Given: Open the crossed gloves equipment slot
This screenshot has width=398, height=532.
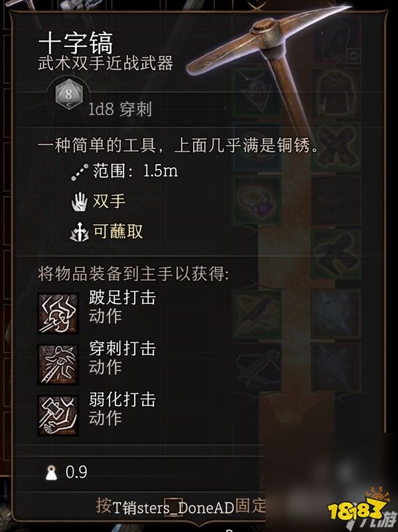Looking at the screenshot, I should (x=336, y=146).
